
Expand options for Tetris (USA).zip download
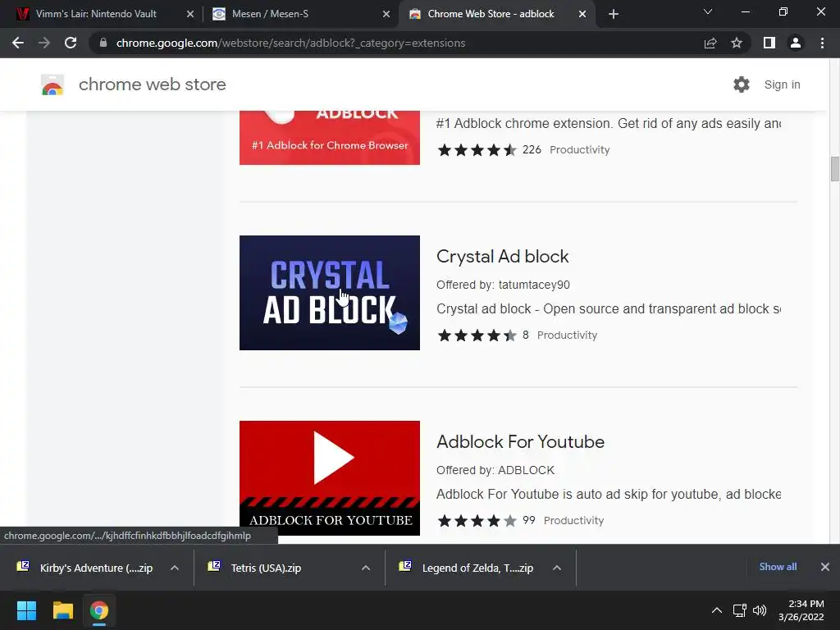click(x=366, y=568)
